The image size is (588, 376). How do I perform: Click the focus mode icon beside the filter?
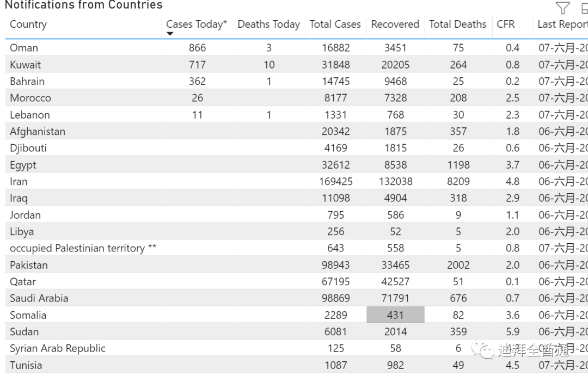pyautogui.click(x=584, y=8)
